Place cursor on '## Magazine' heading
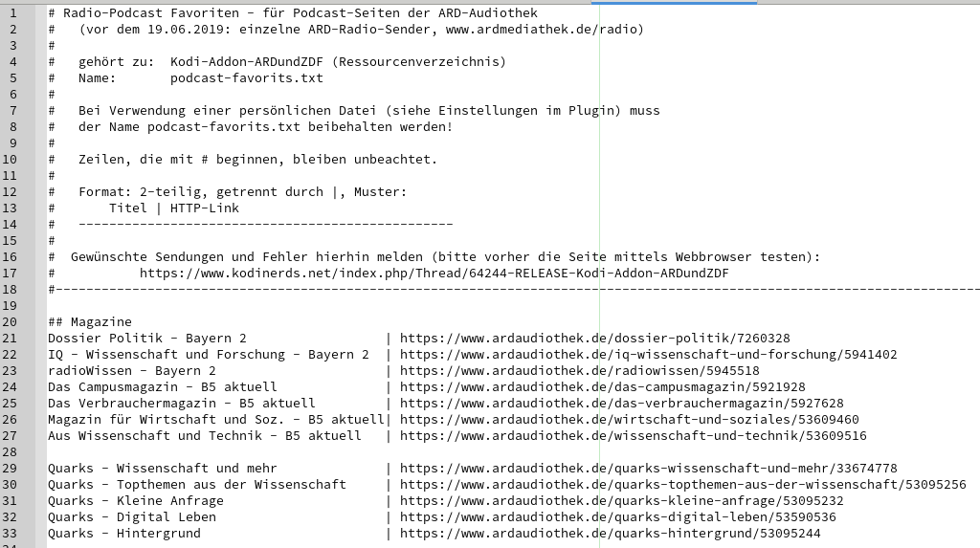 pyautogui.click(x=90, y=321)
